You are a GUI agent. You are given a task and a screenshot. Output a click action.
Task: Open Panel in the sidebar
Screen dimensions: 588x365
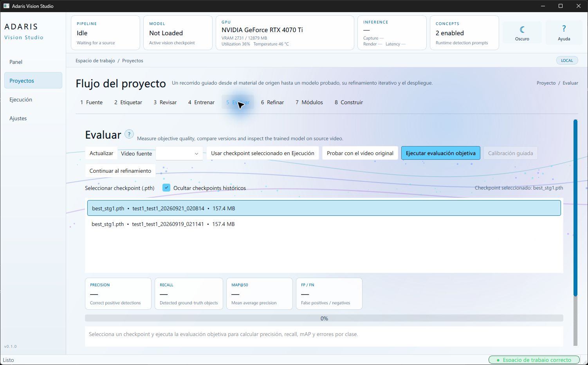point(33,62)
